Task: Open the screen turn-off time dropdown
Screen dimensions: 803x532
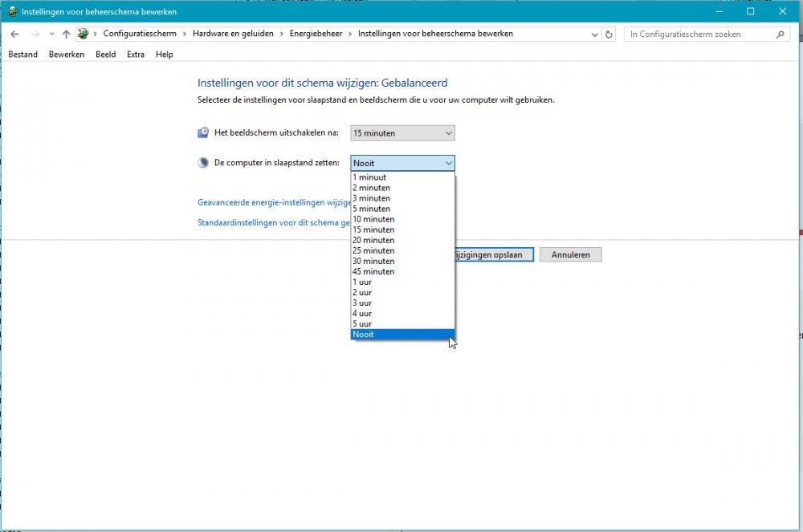Action: coord(402,133)
